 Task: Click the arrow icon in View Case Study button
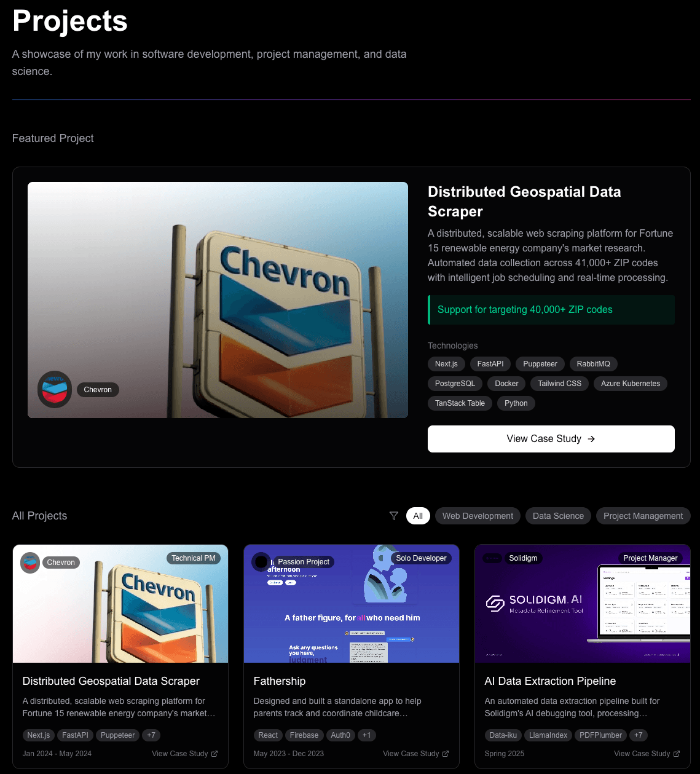[591, 439]
